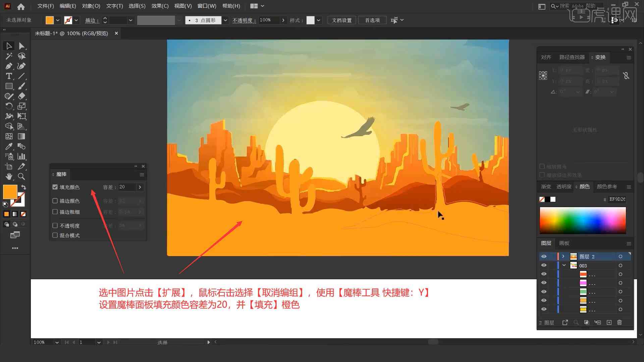
Task: Select the Eyedropper tool
Action: (x=8, y=147)
